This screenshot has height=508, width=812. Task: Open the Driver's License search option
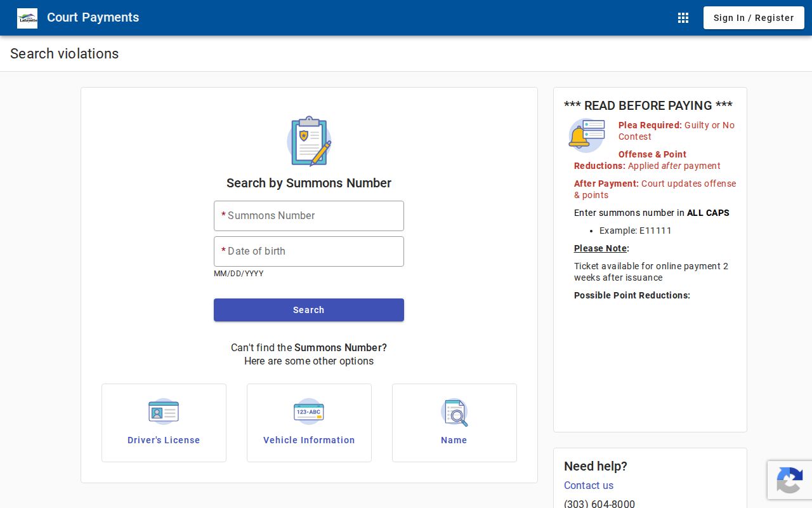(x=164, y=423)
